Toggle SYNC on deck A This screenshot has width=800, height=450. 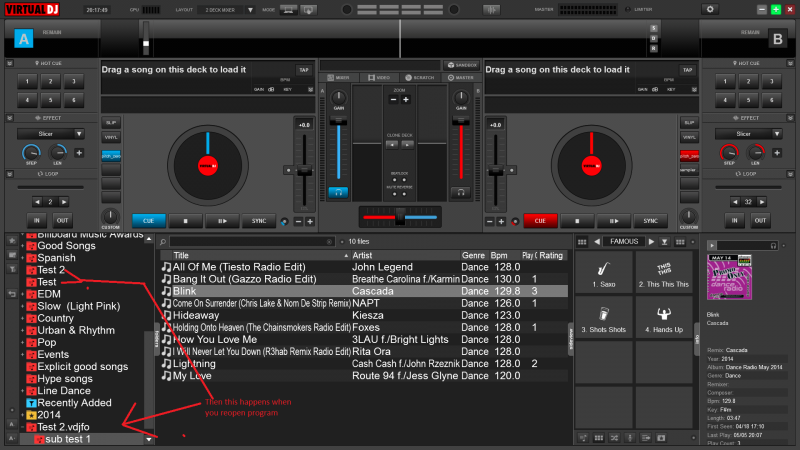[259, 221]
